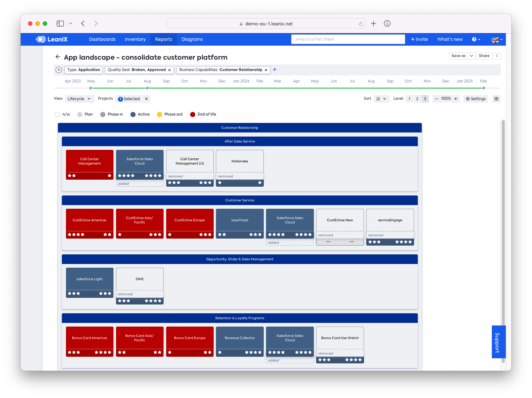Zoom out with the minus icon
Viewport: 532px width, 398px height.
pos(437,99)
